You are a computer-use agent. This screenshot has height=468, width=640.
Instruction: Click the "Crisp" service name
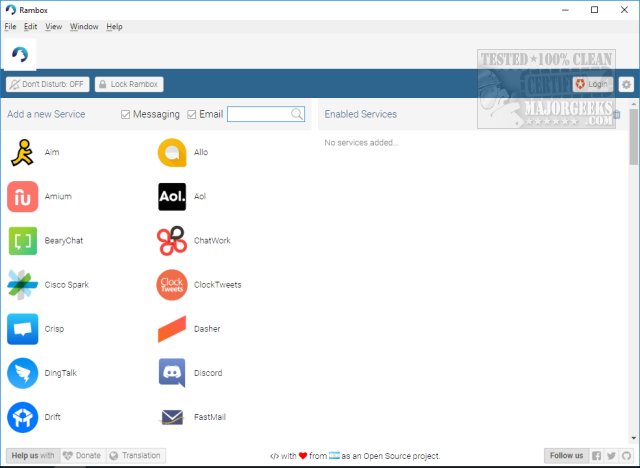point(54,329)
